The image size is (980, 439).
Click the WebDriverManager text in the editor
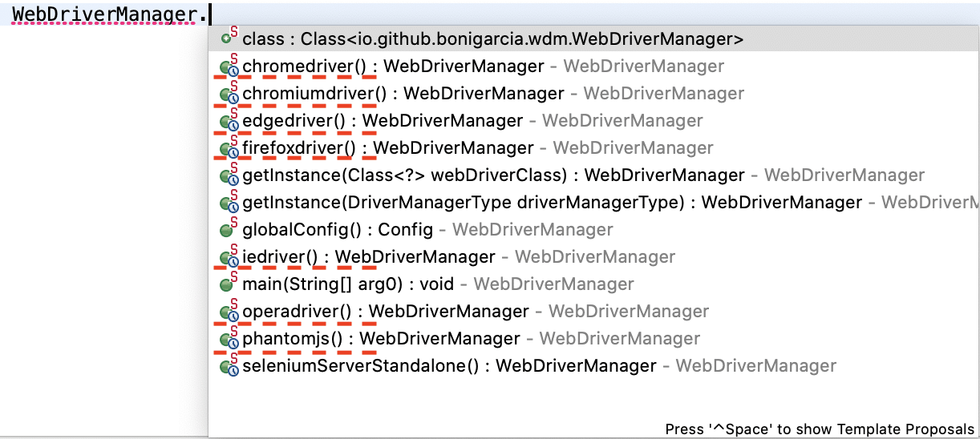[x=104, y=14]
